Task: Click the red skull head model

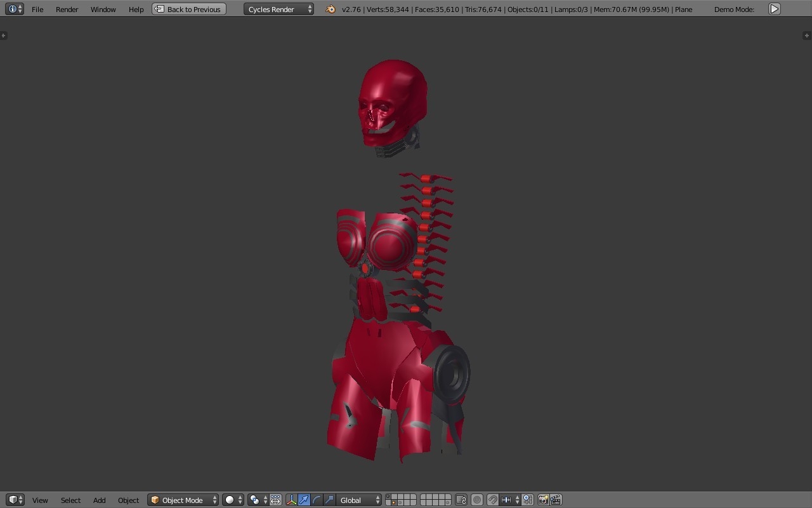Action: pyautogui.click(x=392, y=102)
